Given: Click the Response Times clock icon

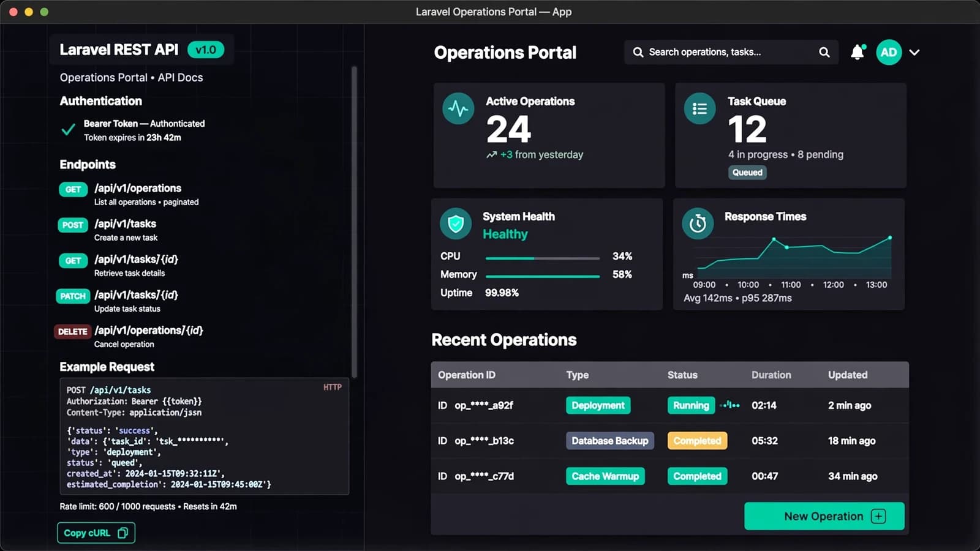Looking at the screenshot, I should pos(698,224).
